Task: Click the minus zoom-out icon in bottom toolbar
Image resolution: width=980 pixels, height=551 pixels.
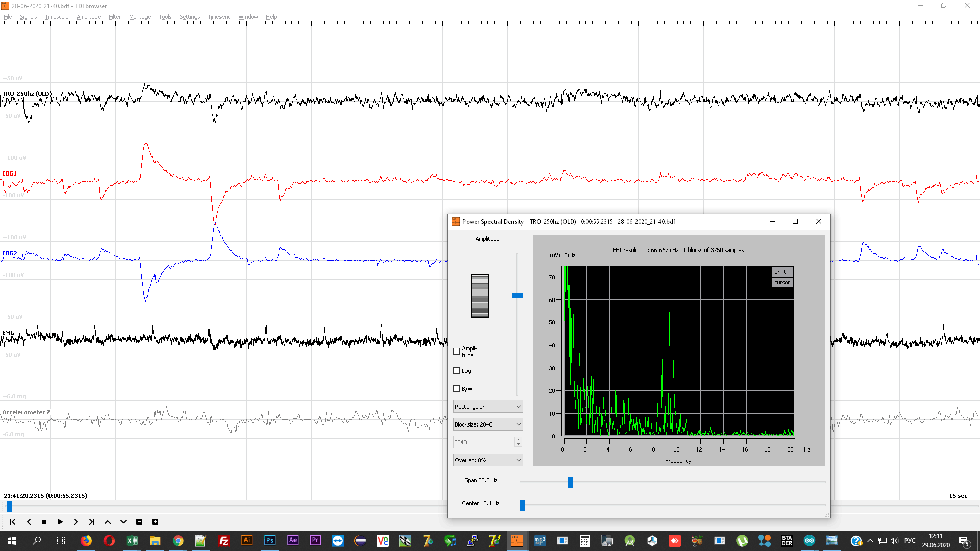Action: [139, 522]
